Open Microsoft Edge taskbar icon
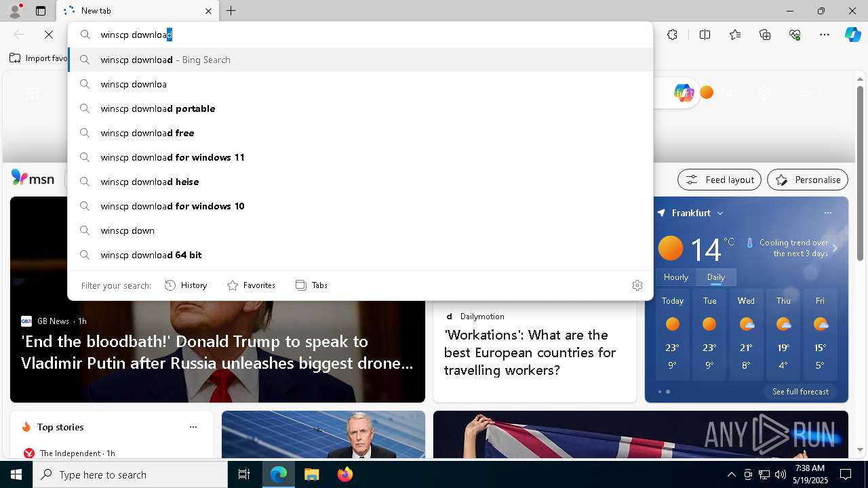 tap(279, 474)
